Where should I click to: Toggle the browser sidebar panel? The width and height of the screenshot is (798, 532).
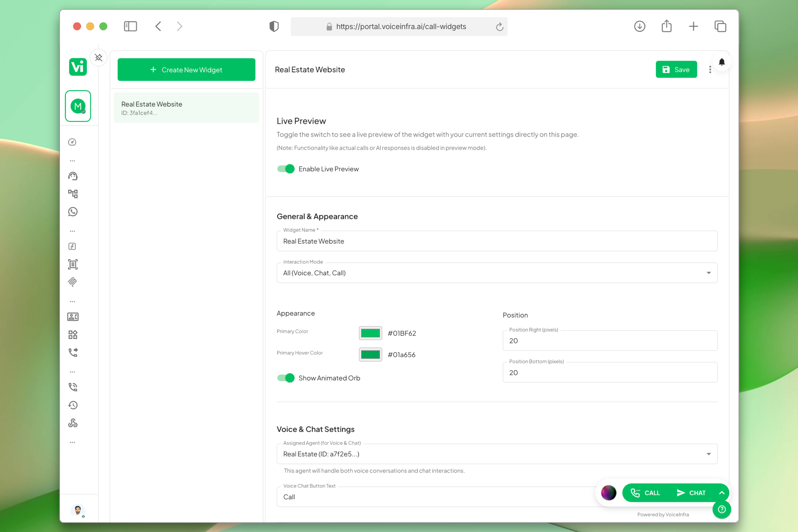[x=131, y=27]
